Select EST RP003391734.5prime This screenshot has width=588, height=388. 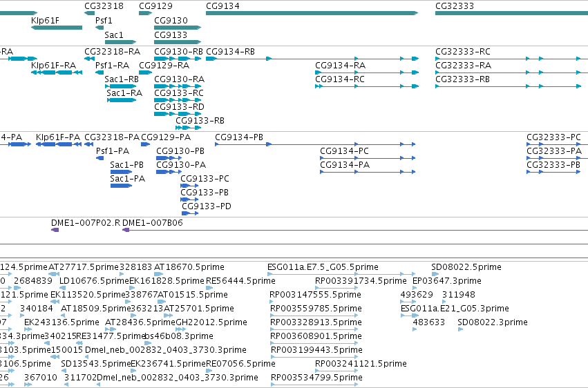(336, 288)
